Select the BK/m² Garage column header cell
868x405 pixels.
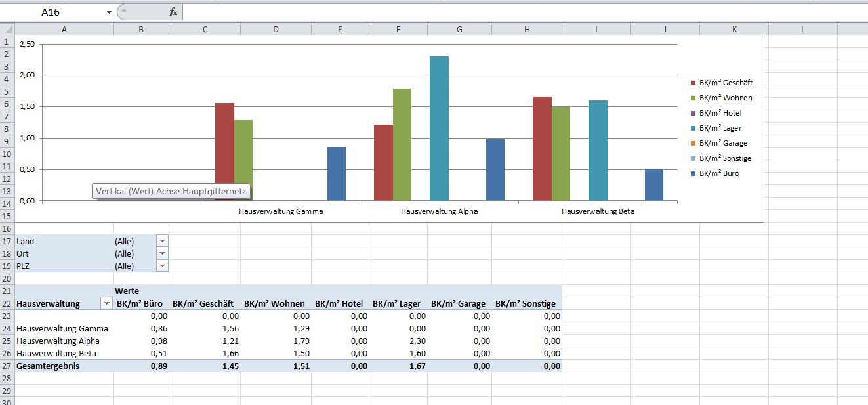click(x=458, y=303)
